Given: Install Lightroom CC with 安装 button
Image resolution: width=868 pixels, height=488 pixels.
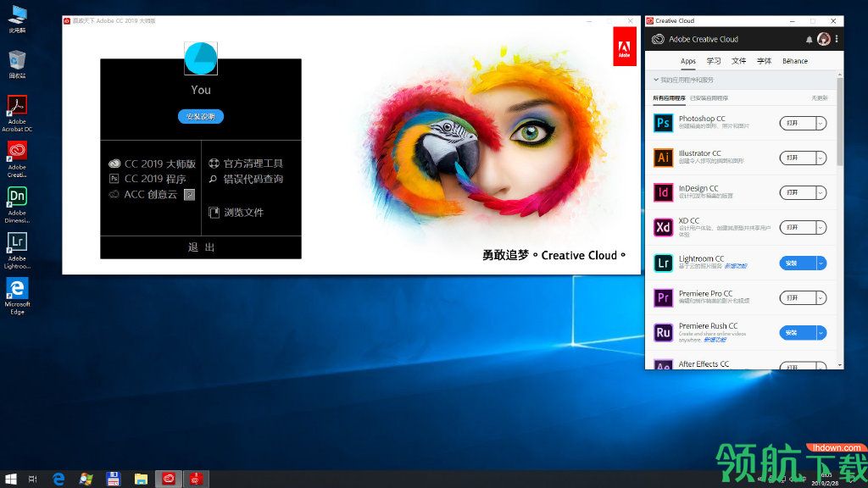Looking at the screenshot, I should coord(798,263).
